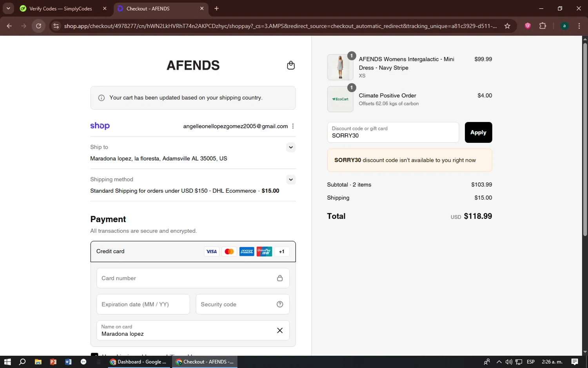The image size is (588, 368).
Task: Open the volume control in system tray
Action: [508, 362]
